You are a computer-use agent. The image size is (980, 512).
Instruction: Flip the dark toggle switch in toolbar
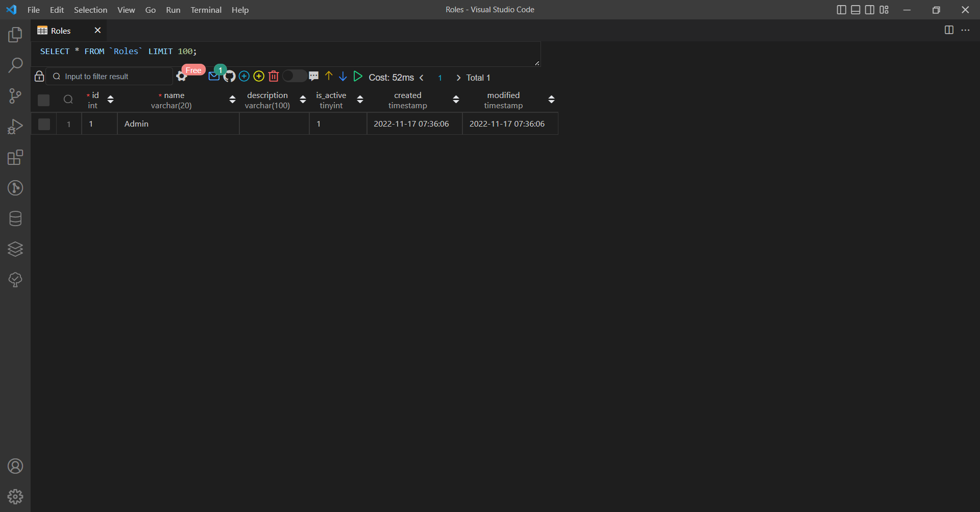(295, 76)
